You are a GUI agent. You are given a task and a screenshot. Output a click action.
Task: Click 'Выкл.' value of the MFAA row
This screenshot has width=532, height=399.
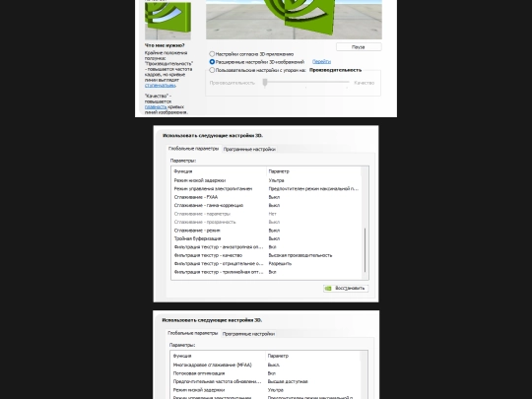point(274,366)
